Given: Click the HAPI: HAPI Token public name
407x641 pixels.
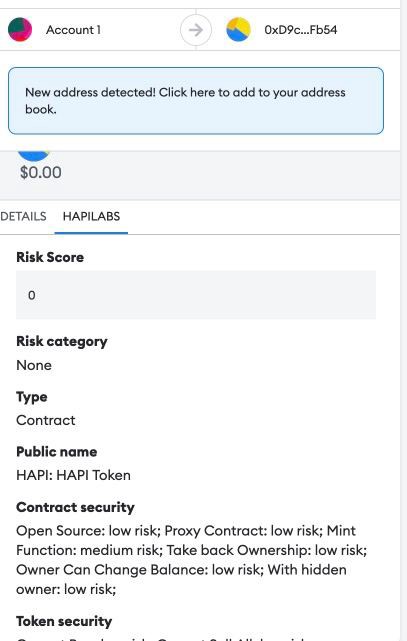Looking at the screenshot, I should click(74, 475).
